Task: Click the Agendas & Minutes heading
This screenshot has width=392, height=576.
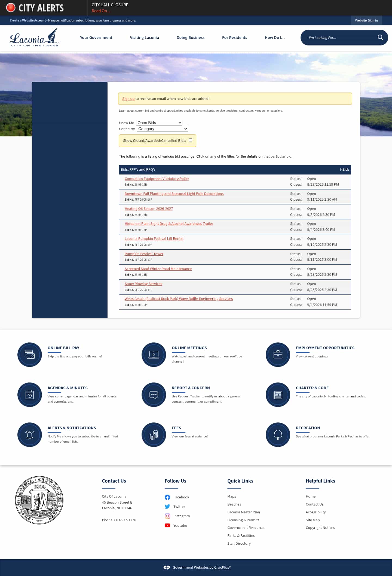Action: 68,388
